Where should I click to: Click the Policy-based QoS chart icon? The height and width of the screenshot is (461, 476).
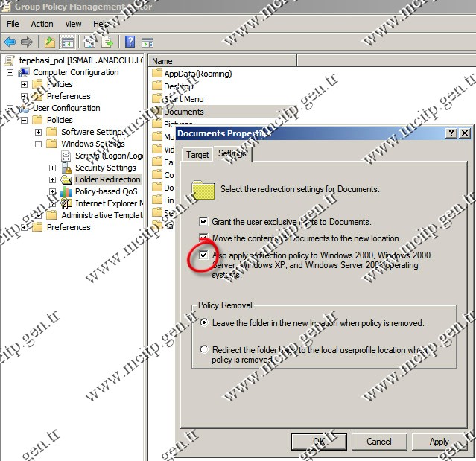point(66,191)
